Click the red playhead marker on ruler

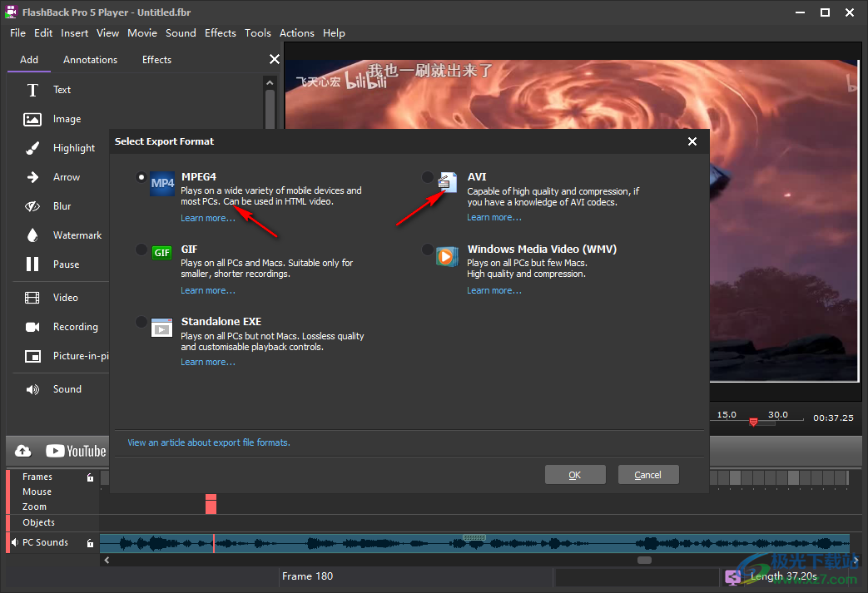pyautogui.click(x=753, y=422)
